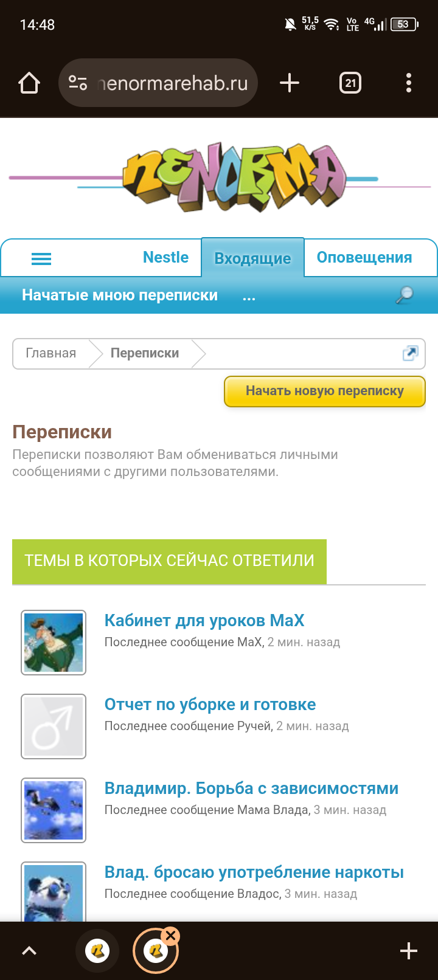Open the hamburger navigation menu
This screenshot has height=980, width=438.
click(x=41, y=259)
